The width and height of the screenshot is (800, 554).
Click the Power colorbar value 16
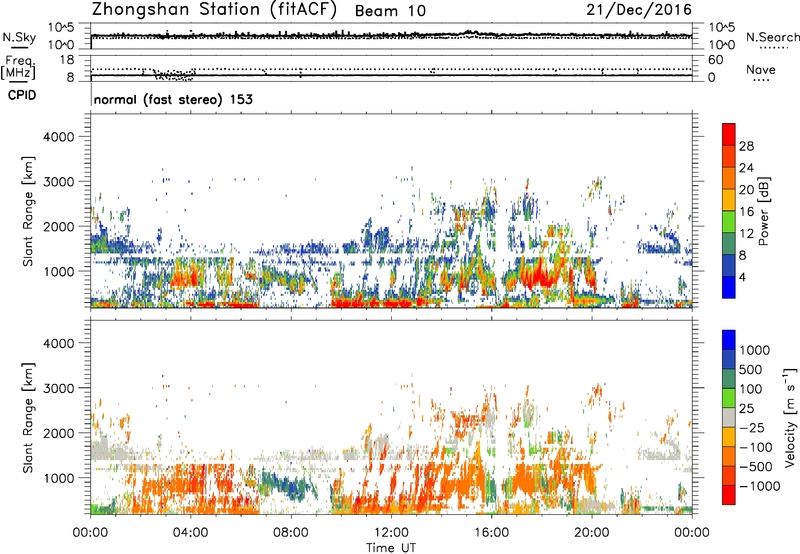[x=746, y=212]
